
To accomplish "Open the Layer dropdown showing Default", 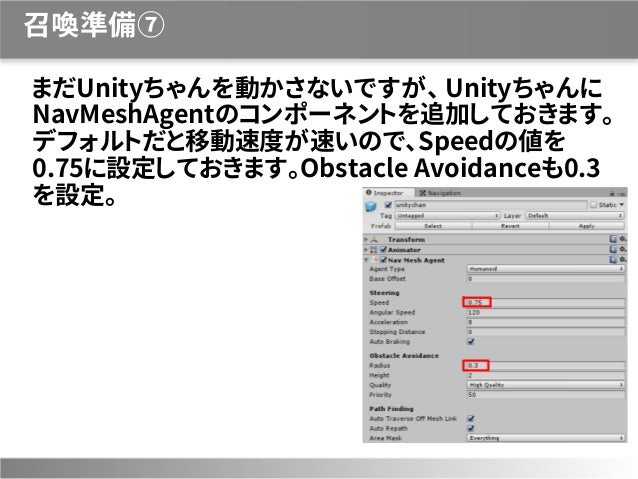I will tap(575, 216).
